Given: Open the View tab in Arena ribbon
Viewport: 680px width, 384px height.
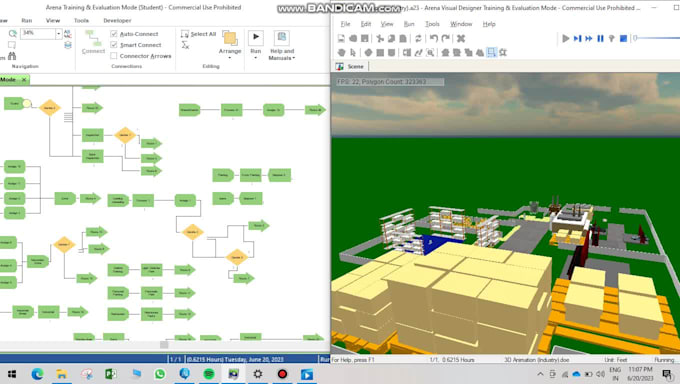Looking at the screenshot, I should coord(53,20).
